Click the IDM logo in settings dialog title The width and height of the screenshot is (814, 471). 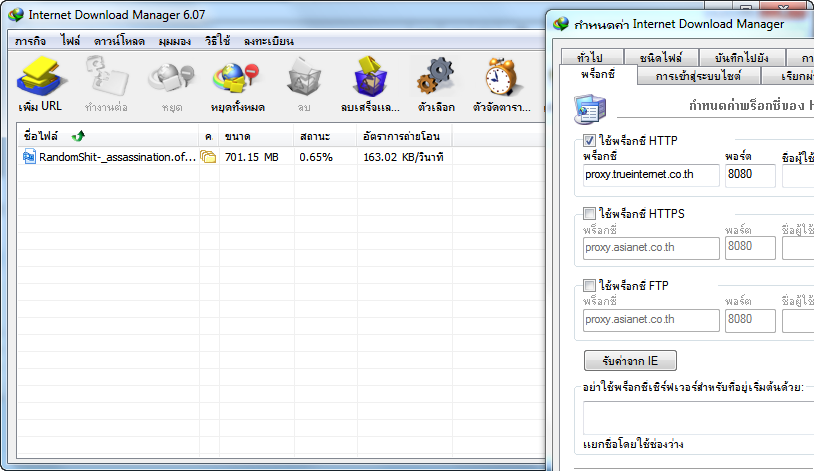tap(561, 24)
